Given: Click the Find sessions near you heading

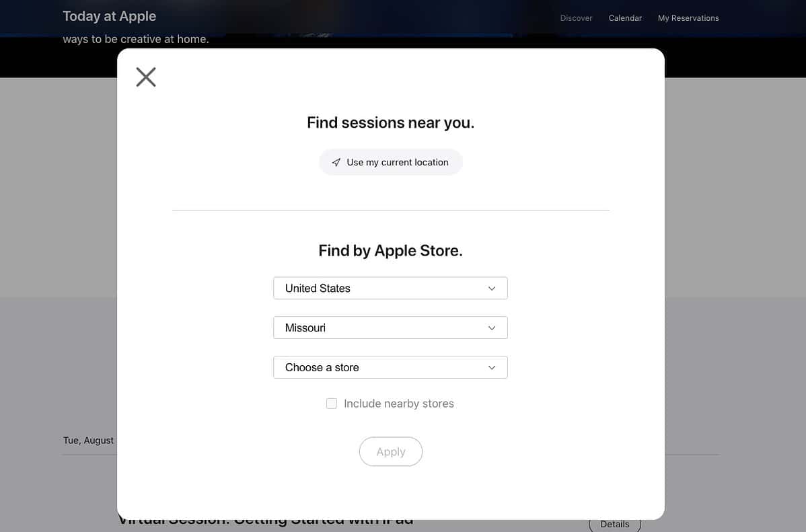Looking at the screenshot, I should point(391,122).
